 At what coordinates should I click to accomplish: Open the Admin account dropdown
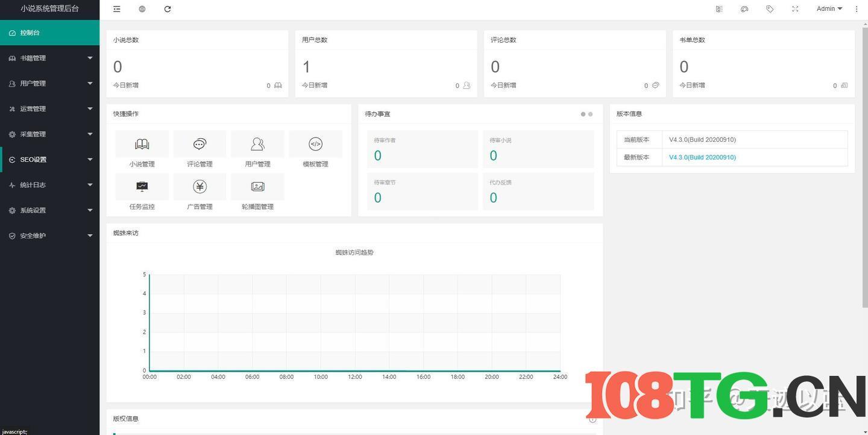[828, 9]
